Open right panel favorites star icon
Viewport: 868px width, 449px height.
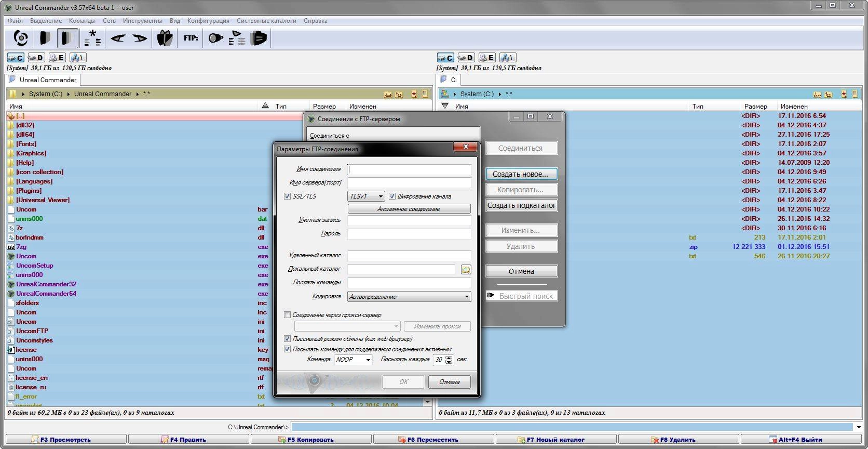coord(844,94)
